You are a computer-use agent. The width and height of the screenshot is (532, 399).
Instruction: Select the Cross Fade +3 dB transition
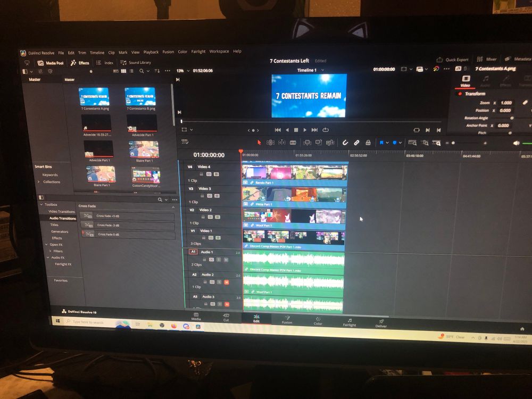pos(127,216)
